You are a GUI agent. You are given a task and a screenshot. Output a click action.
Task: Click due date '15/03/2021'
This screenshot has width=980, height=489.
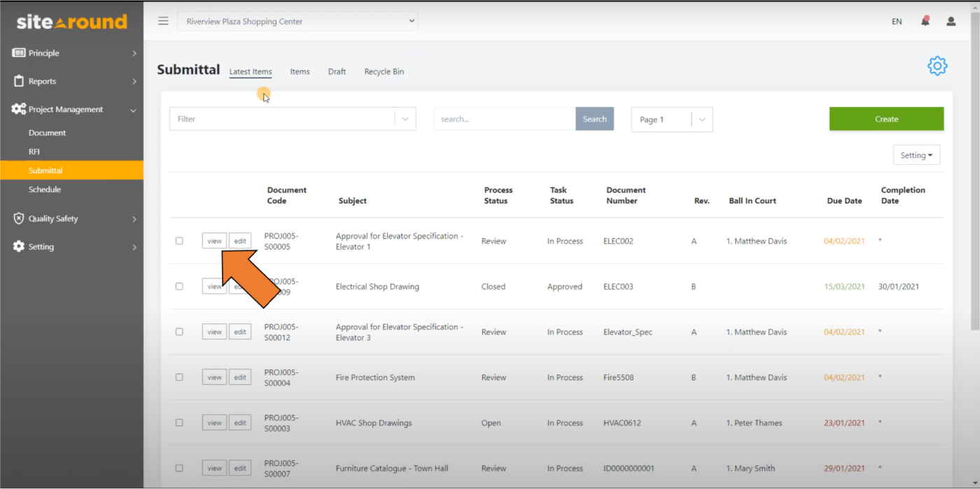(844, 286)
